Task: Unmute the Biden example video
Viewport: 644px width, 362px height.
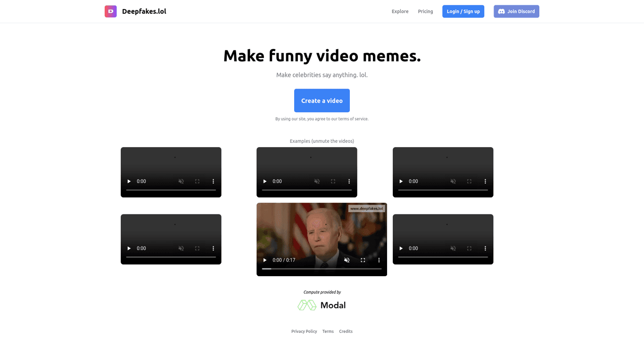Action: point(347,260)
